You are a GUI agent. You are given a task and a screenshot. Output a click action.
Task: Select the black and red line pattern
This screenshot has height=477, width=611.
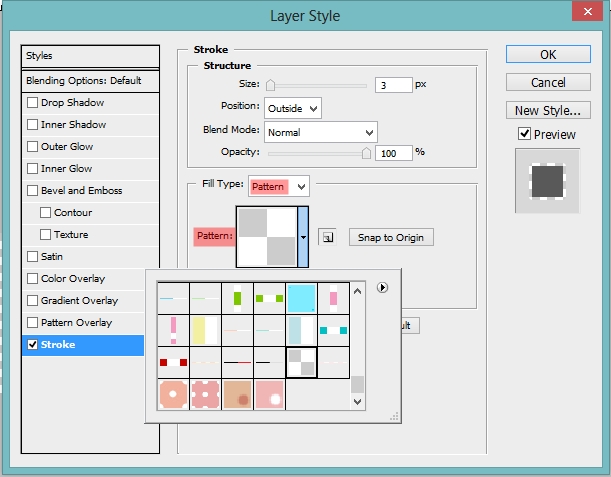pos(237,362)
